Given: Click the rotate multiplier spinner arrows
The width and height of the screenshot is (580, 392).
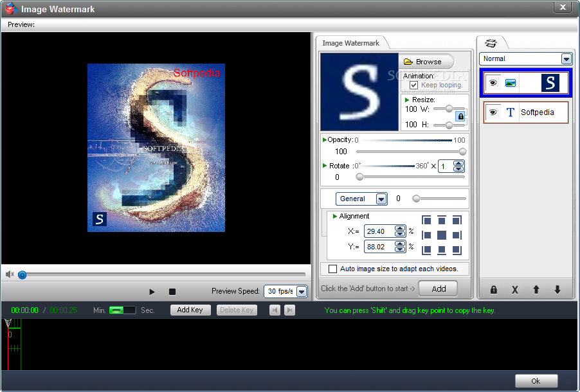Looking at the screenshot, I should point(458,166).
